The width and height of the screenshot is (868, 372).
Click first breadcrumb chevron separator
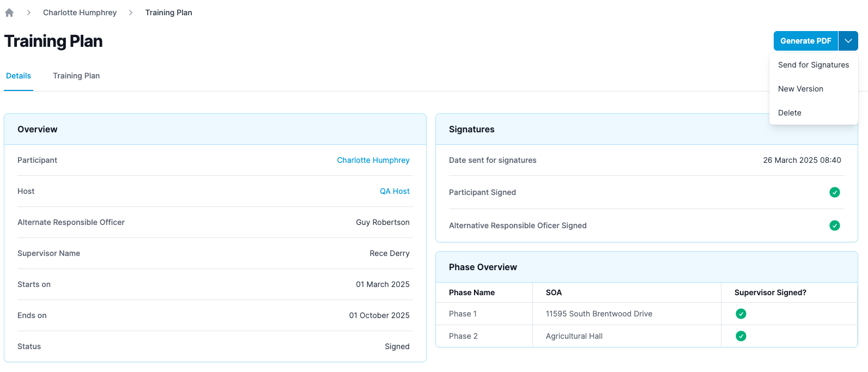[x=29, y=13]
